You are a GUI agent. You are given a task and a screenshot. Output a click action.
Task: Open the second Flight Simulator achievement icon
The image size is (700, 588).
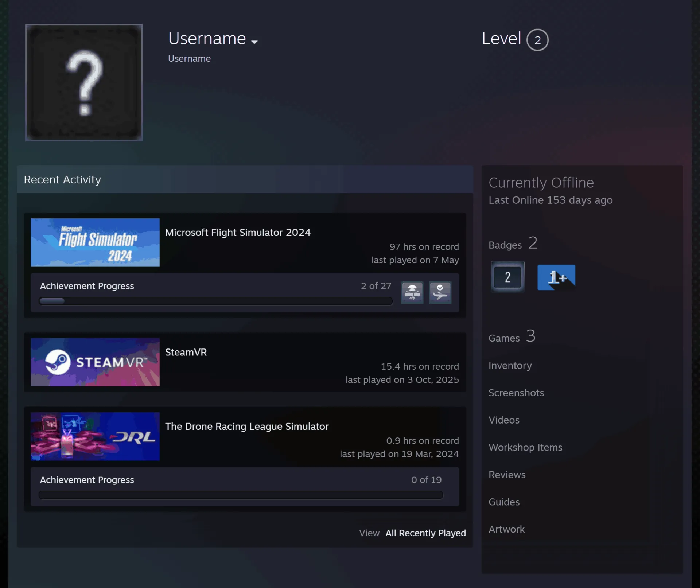(440, 292)
